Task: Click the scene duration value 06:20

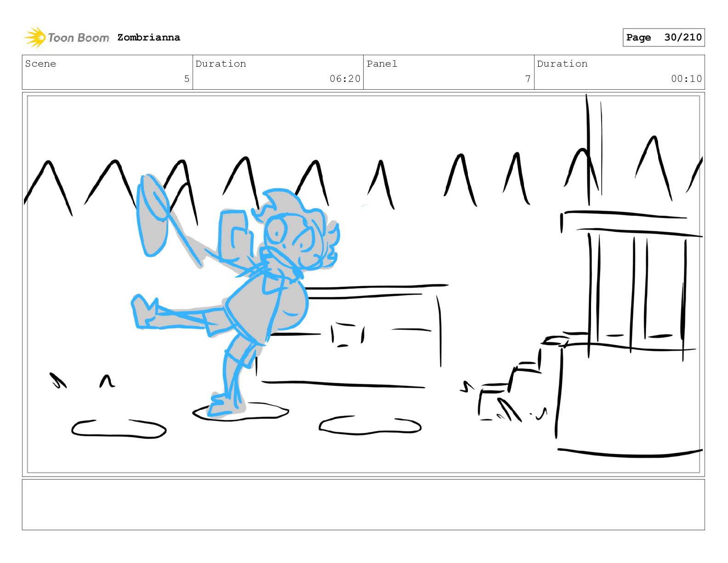Action: 345,79
